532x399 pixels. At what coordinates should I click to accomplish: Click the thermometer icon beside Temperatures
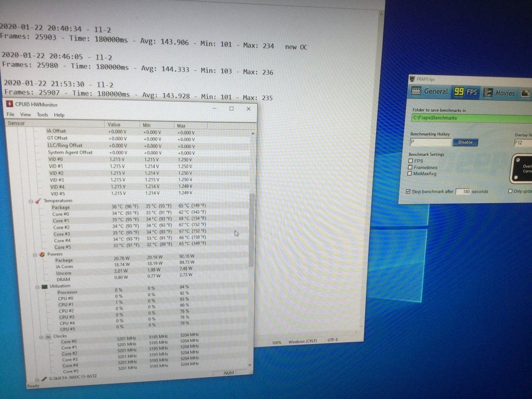[x=38, y=201]
